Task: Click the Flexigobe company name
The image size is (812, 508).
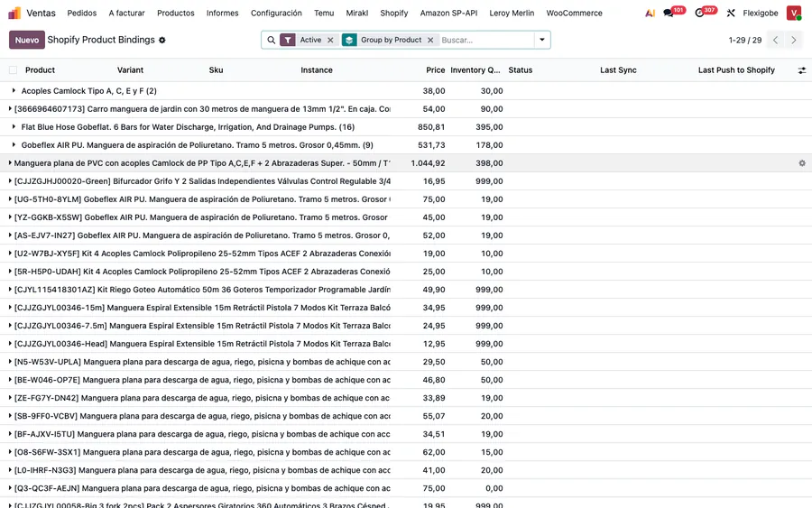Action: (761, 13)
